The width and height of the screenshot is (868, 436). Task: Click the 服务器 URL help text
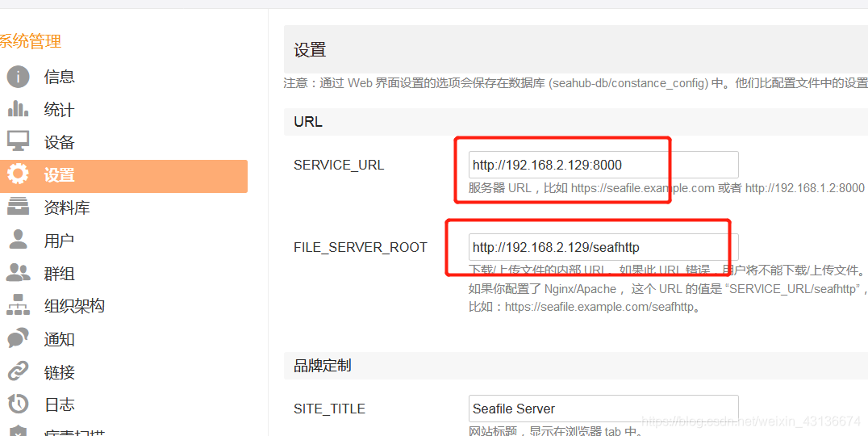[666, 188]
